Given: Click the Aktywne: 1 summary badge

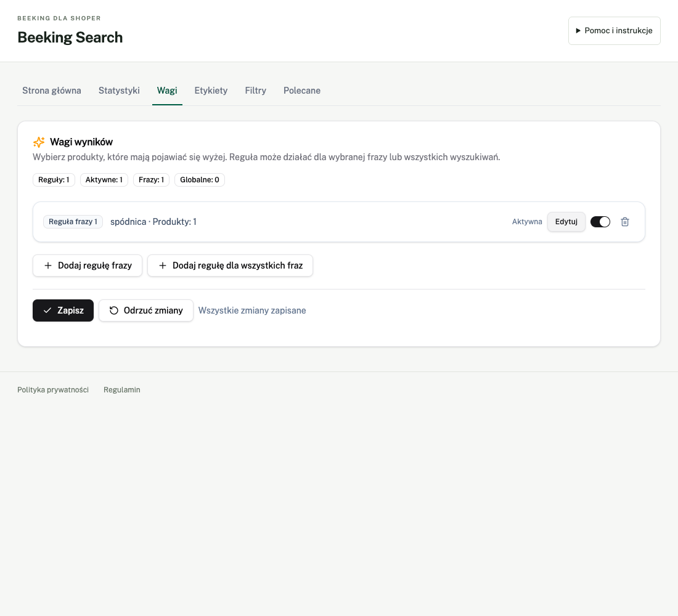Looking at the screenshot, I should [104, 180].
